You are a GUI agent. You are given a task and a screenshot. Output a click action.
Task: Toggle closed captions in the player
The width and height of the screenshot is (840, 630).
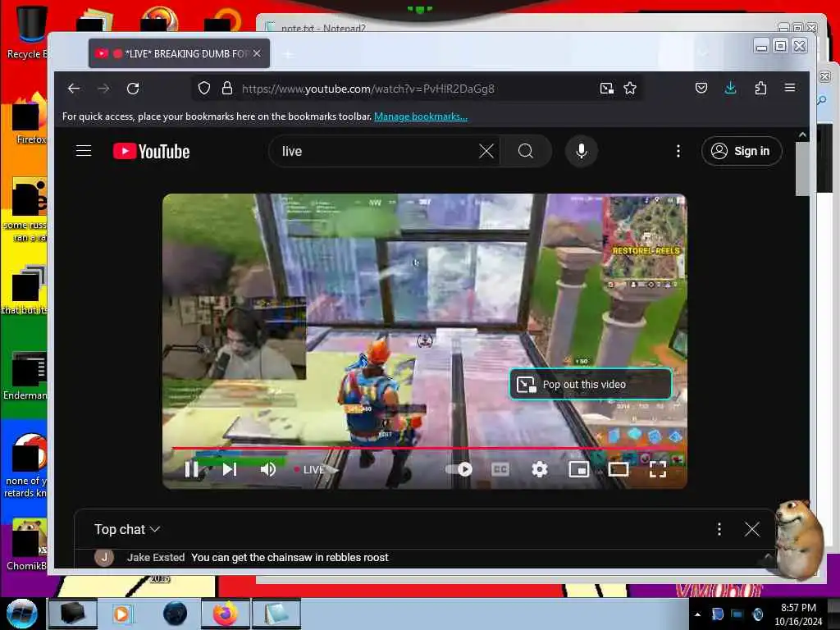[x=500, y=469]
